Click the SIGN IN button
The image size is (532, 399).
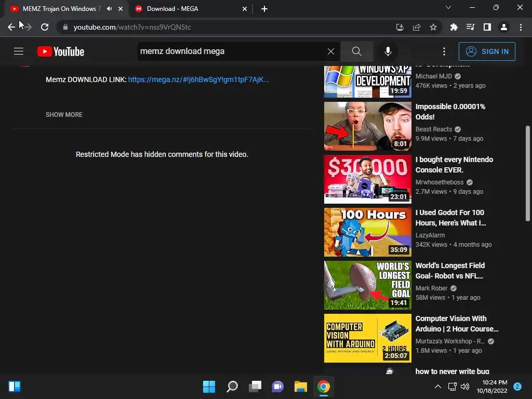(487, 51)
